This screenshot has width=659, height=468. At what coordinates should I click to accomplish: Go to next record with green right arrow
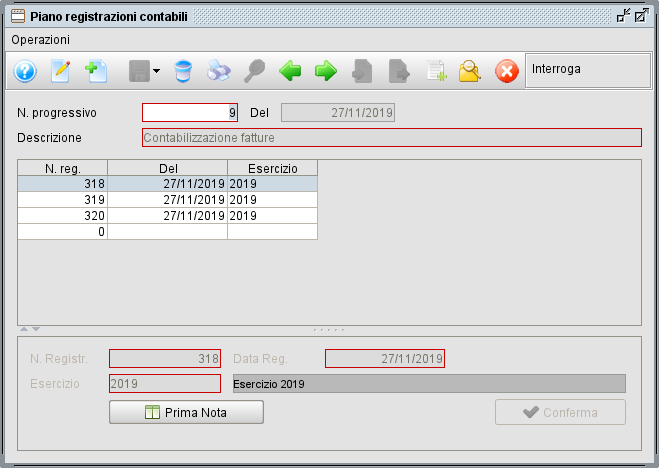326,71
